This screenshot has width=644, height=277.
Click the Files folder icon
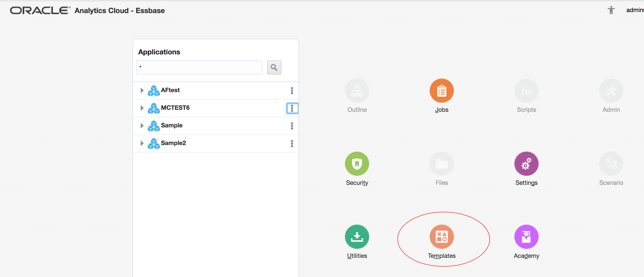click(442, 164)
